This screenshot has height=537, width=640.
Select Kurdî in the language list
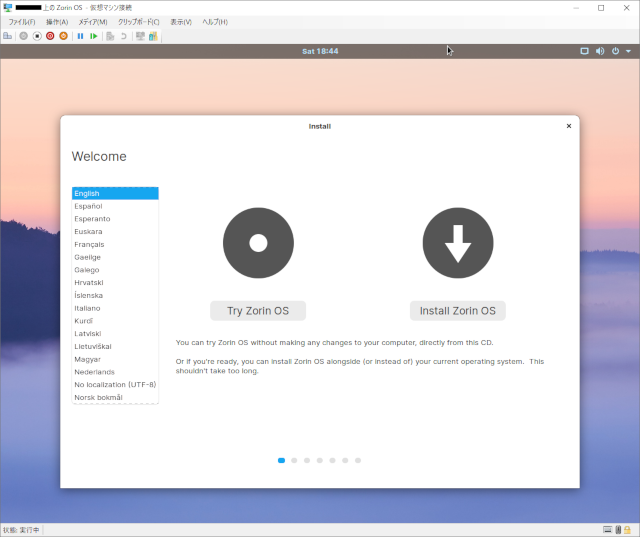pos(115,321)
